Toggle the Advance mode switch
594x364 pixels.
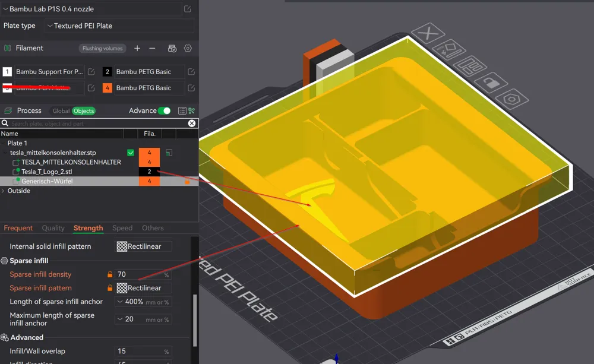coord(165,110)
